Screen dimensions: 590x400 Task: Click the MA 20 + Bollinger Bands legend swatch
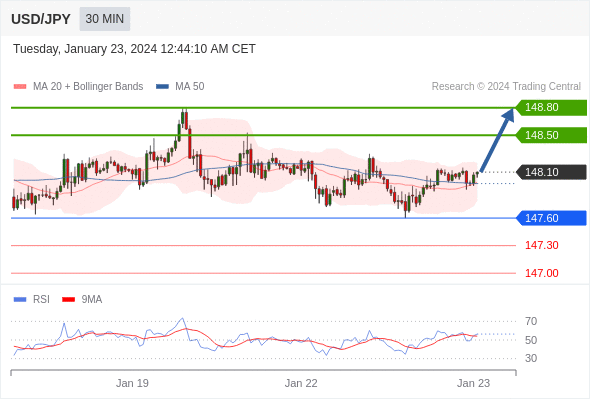[20, 87]
